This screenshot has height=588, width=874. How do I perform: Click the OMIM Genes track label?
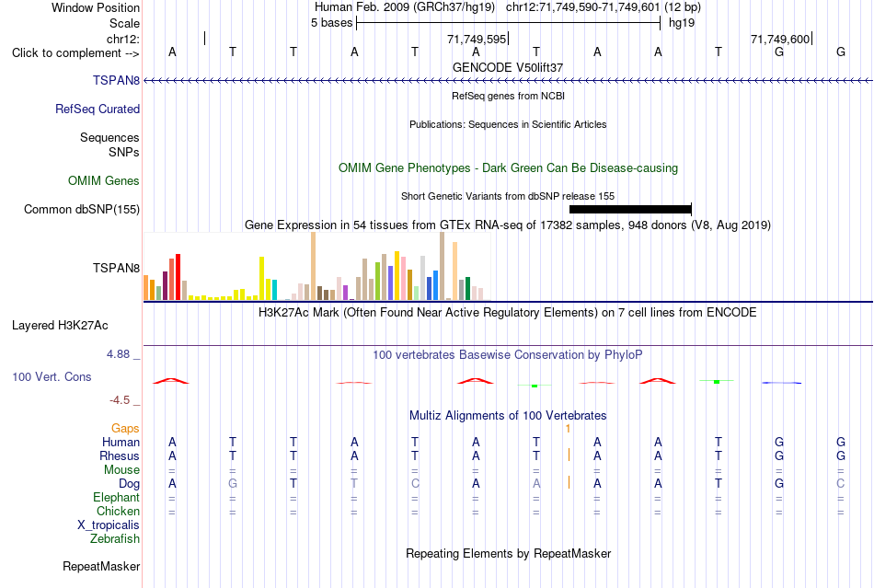pos(104,180)
